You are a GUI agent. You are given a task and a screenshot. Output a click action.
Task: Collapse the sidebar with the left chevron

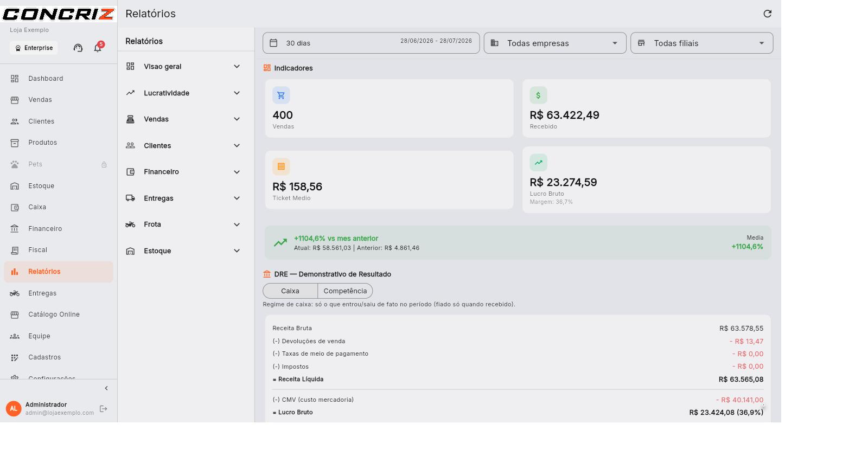106,388
